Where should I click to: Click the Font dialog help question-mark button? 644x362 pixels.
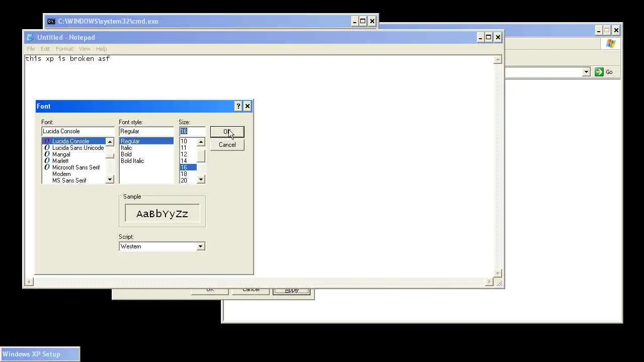(238, 106)
